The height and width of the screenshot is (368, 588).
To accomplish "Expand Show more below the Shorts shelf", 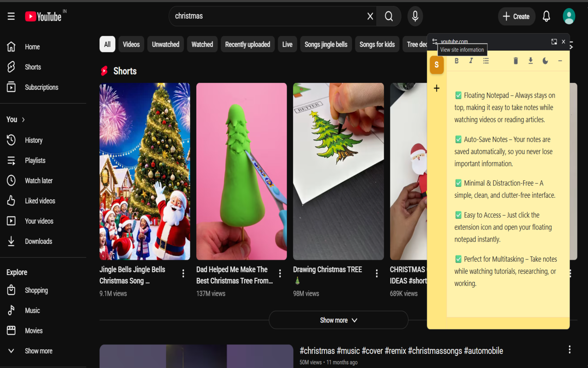I will pos(338,320).
